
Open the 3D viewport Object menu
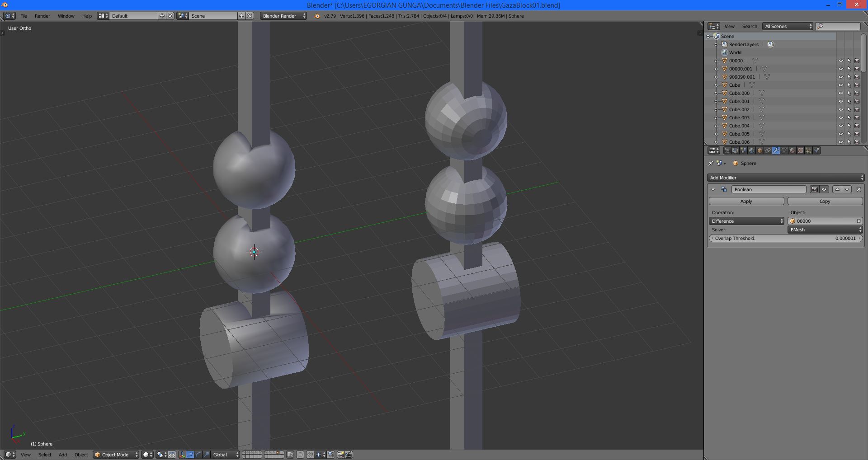tap(81, 455)
